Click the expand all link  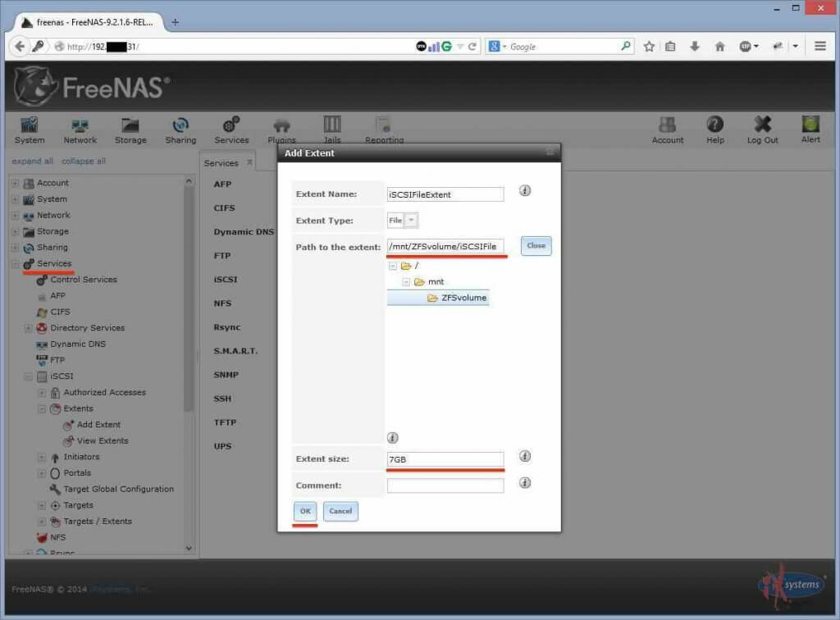pos(32,162)
